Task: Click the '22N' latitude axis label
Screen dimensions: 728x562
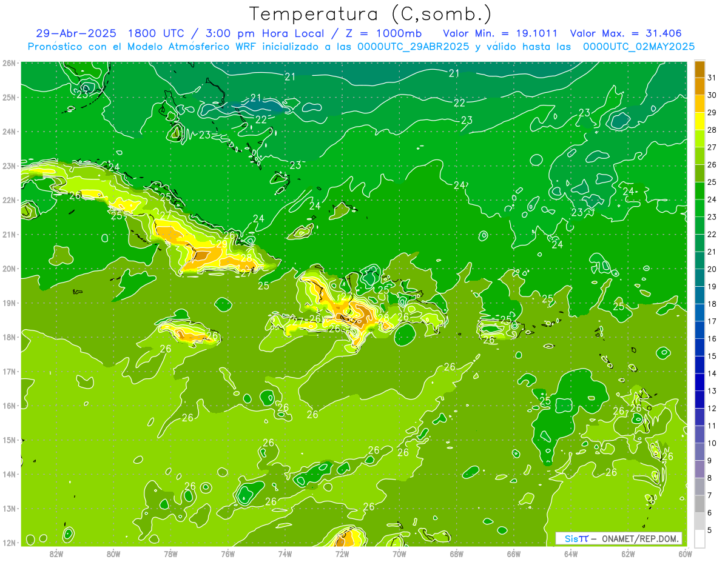Action: [9, 200]
